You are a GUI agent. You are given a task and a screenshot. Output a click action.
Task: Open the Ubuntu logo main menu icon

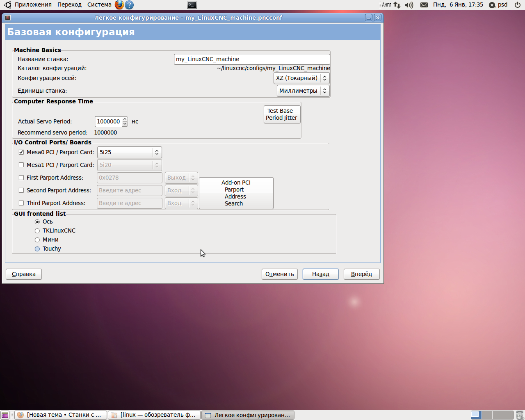[x=7, y=5]
